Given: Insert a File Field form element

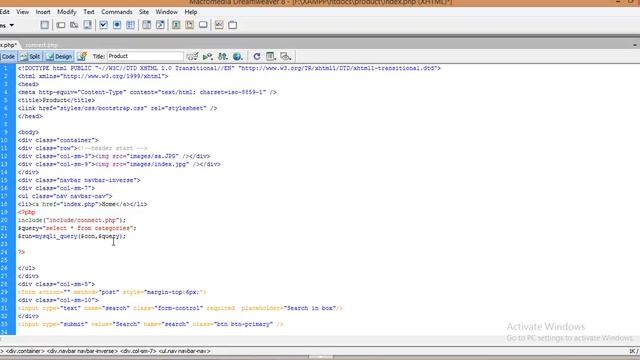Looking at the screenshot, I should (189, 25).
